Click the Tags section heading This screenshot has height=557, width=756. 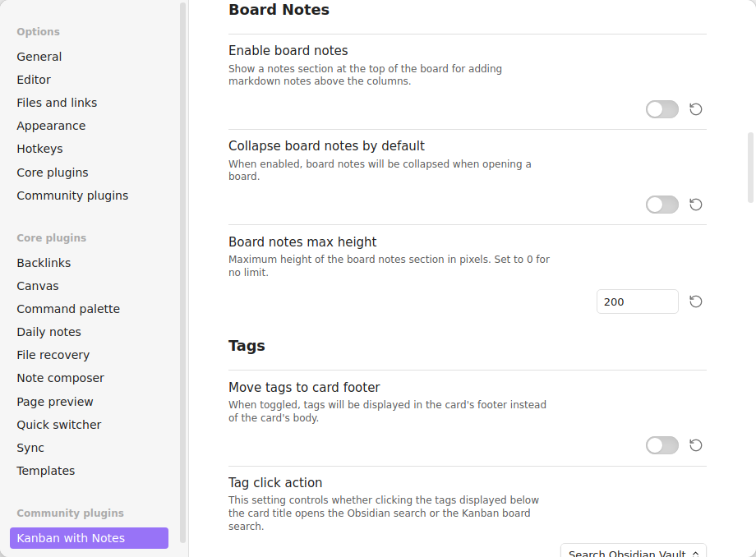point(247,346)
